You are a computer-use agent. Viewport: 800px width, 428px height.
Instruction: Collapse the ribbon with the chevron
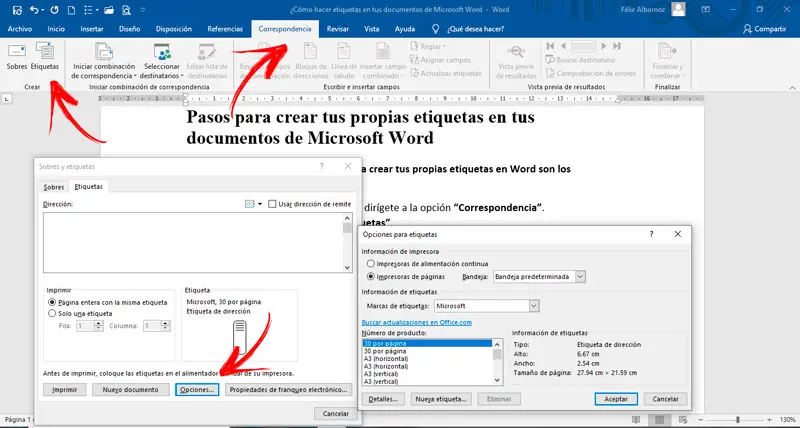(x=792, y=87)
